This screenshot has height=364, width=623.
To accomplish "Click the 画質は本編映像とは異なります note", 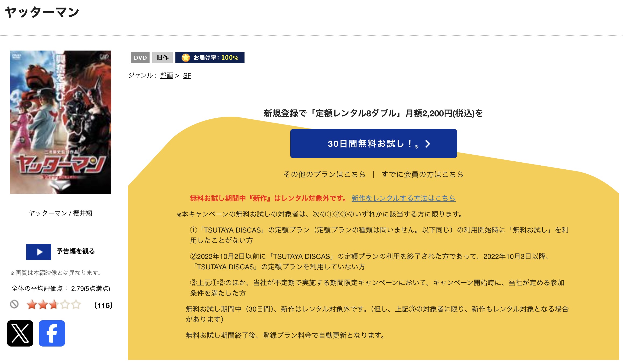I will (x=56, y=273).
